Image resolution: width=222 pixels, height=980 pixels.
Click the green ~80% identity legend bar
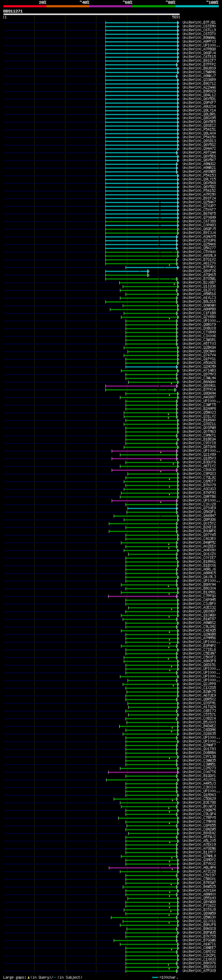pyautogui.click(x=154, y=6)
